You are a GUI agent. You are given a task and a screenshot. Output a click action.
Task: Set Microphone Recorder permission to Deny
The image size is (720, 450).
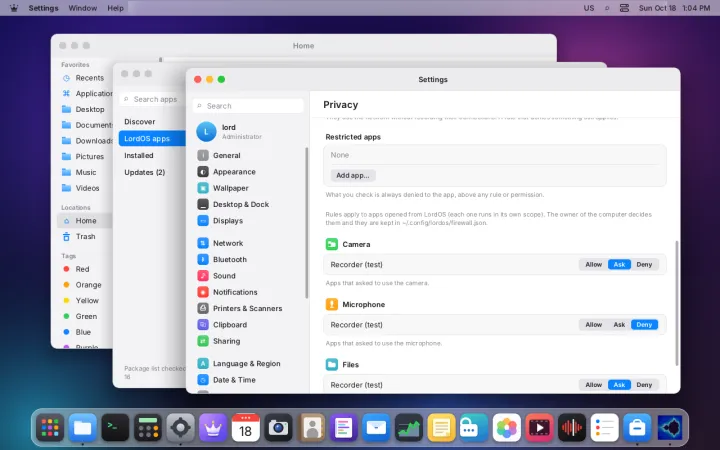[644, 325]
